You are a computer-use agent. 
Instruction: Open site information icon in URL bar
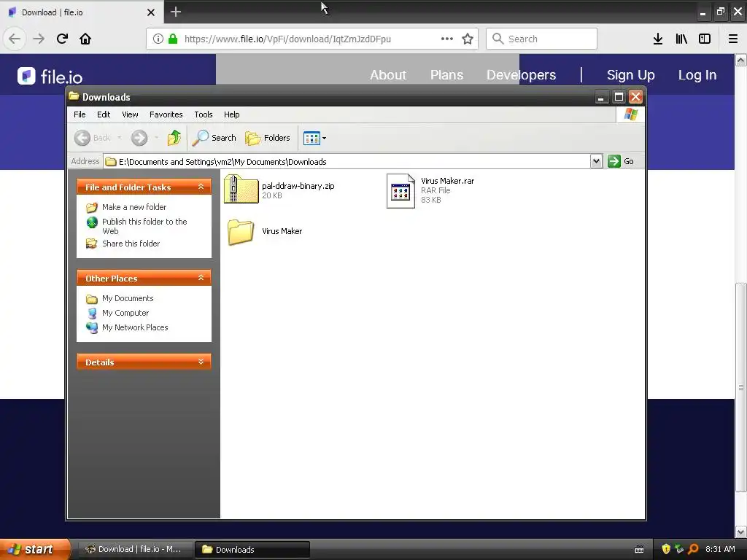(x=158, y=39)
